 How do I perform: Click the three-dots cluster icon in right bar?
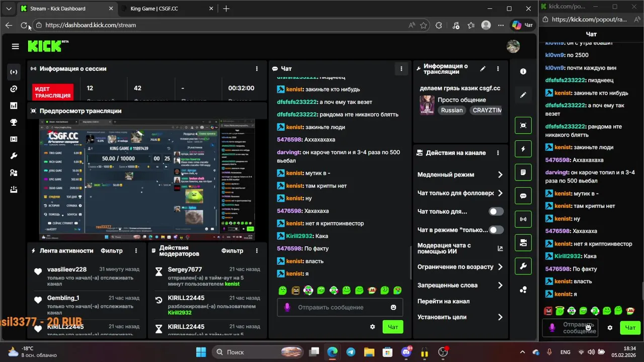tap(523, 290)
